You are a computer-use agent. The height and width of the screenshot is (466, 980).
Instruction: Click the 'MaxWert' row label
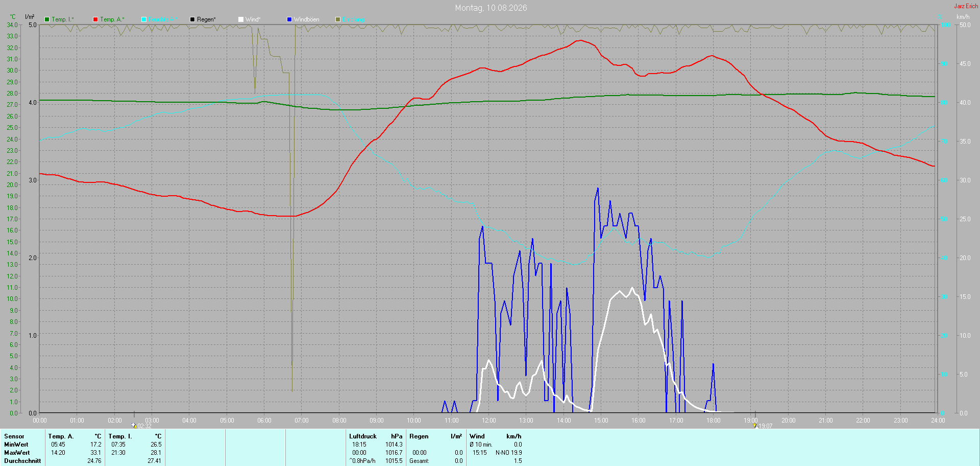[17, 453]
